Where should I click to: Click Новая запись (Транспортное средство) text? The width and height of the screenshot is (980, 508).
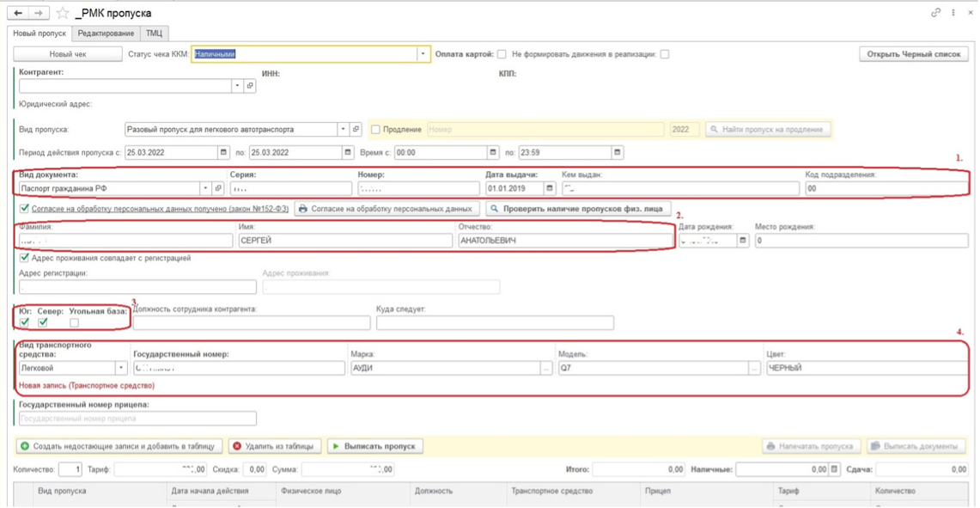(87, 385)
